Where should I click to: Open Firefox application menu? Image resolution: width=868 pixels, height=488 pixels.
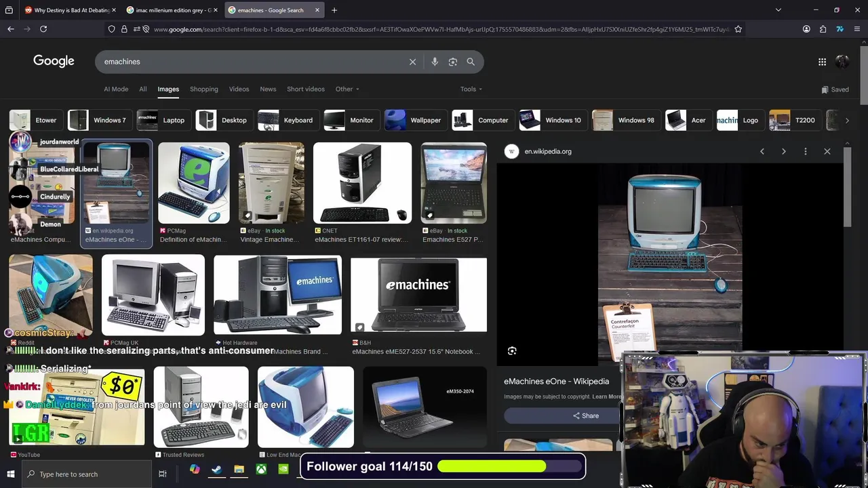pyautogui.click(x=857, y=29)
